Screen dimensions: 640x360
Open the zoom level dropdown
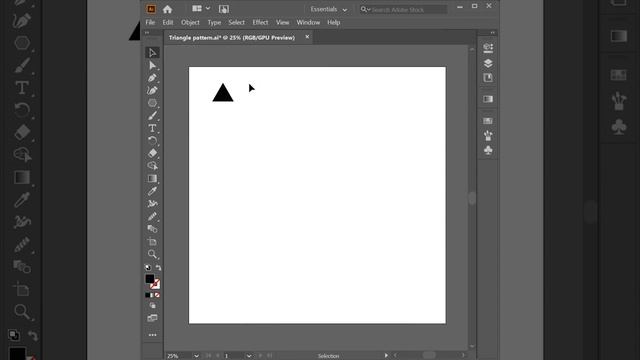[196, 356]
